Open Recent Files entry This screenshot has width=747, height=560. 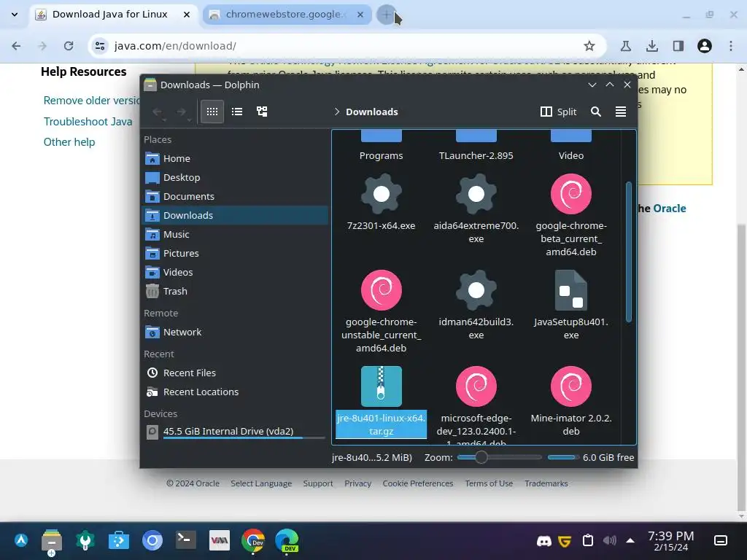point(235,373)
